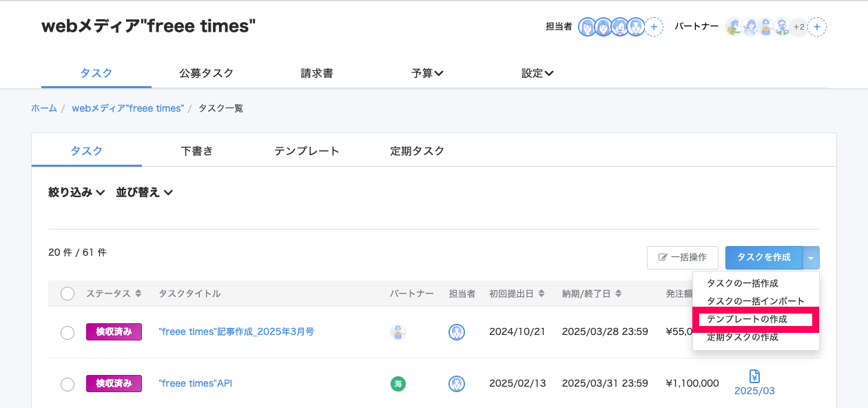This screenshot has height=408, width=868.
Task: Toggle the arrow beside タスクを作成
Action: pyautogui.click(x=812, y=258)
